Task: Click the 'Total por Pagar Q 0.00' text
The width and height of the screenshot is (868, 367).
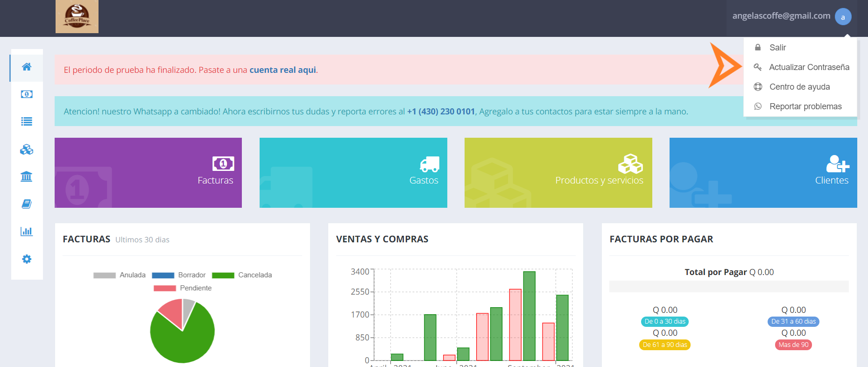Action: click(729, 272)
